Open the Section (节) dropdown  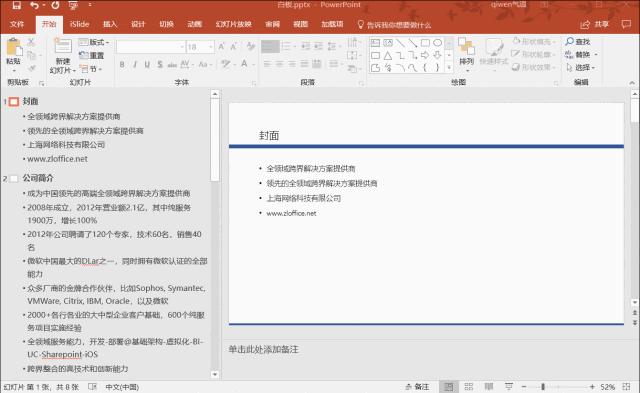tap(91, 69)
